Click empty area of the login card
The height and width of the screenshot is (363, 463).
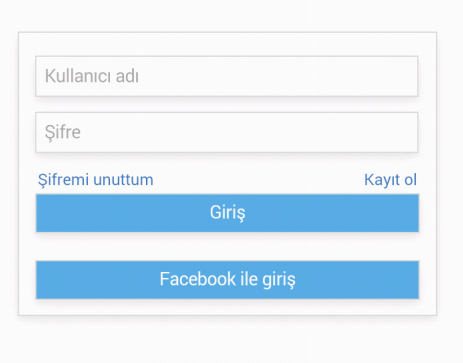tap(227, 247)
